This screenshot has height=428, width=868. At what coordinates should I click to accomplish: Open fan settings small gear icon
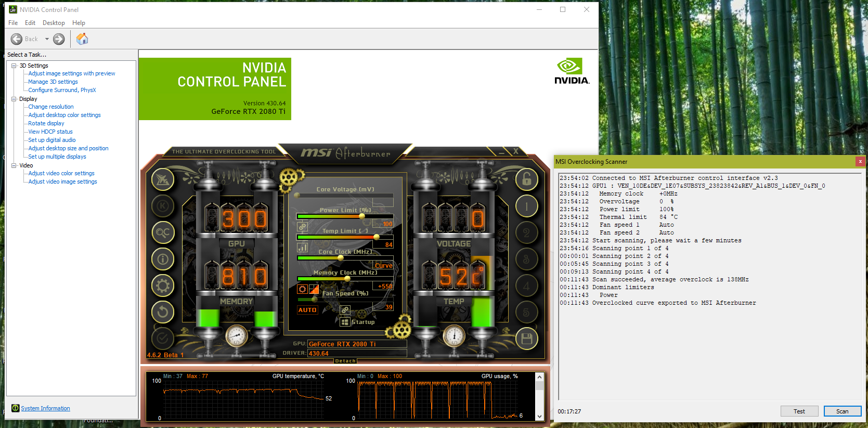pyautogui.click(x=302, y=289)
